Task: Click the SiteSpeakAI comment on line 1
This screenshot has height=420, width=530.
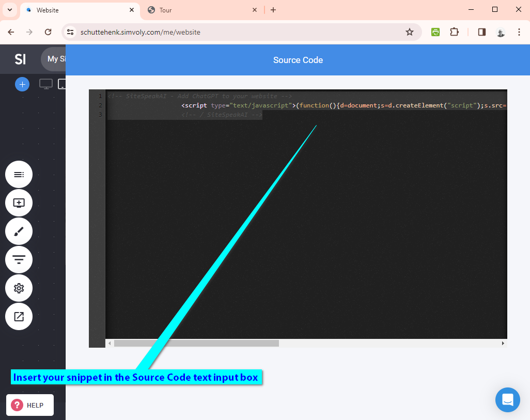Action: [200, 96]
